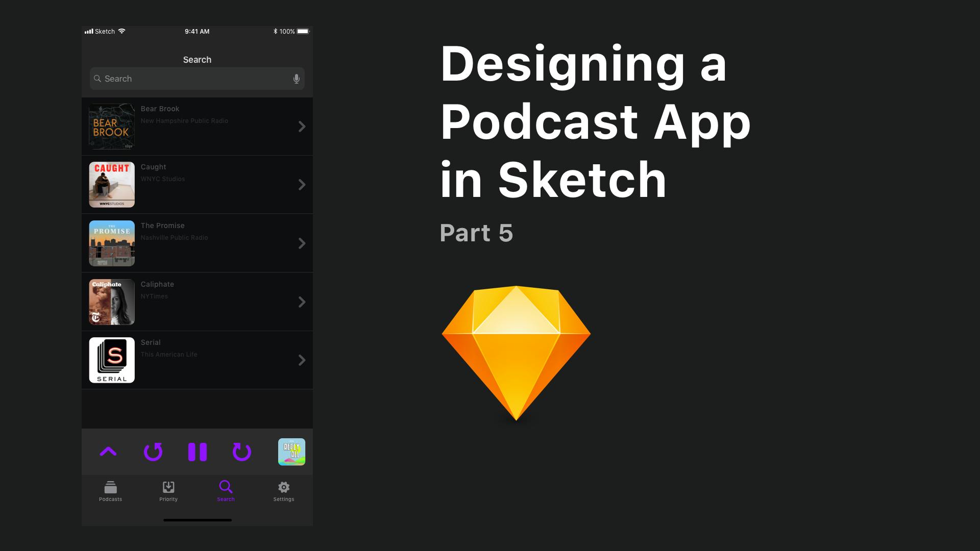Click the cellular signal bars icon

(89, 31)
